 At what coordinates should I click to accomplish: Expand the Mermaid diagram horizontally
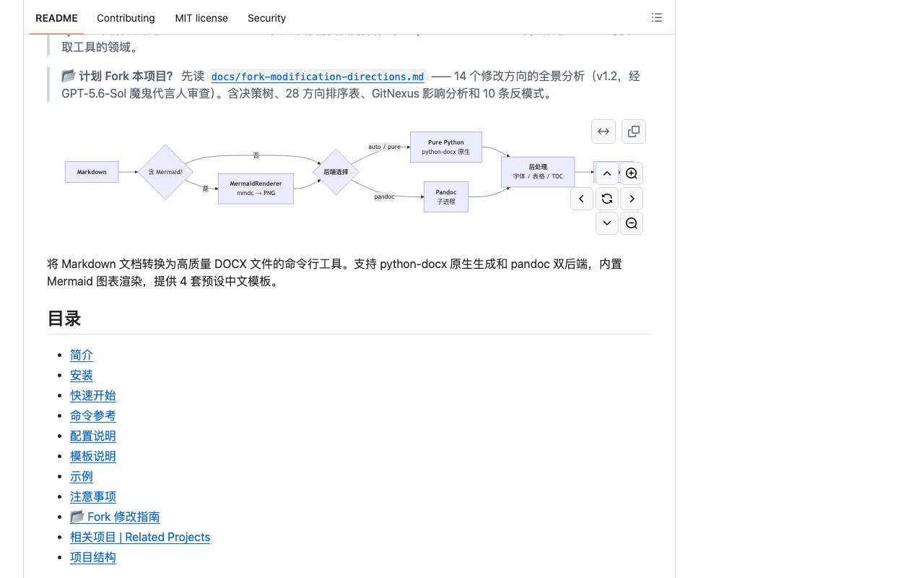click(603, 131)
